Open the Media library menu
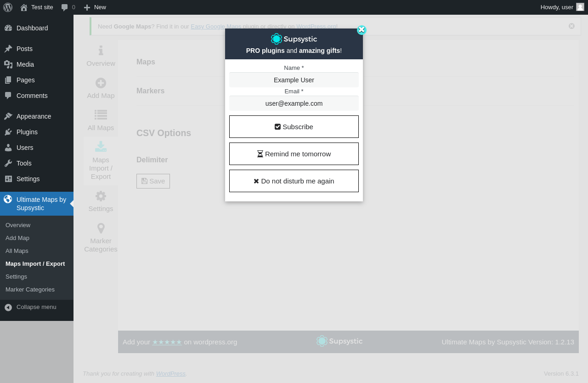 (x=37, y=64)
